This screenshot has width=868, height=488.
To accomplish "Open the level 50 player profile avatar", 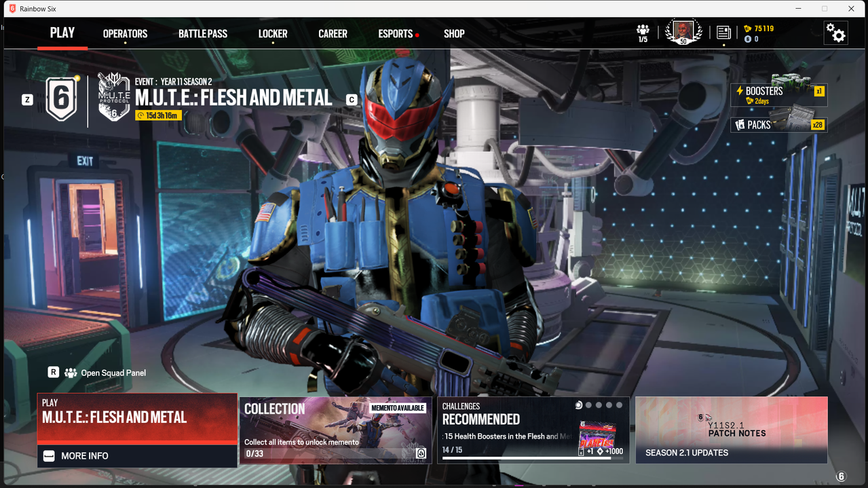I will tap(683, 32).
